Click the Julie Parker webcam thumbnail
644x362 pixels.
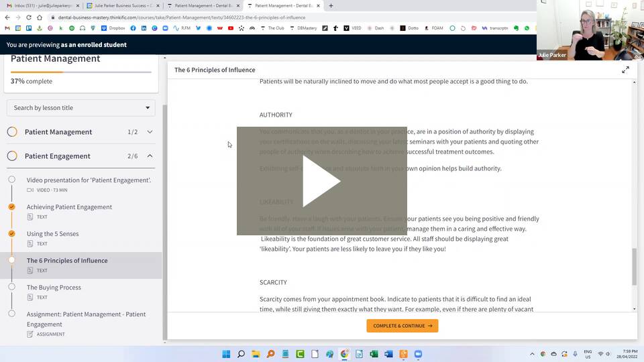click(590, 30)
